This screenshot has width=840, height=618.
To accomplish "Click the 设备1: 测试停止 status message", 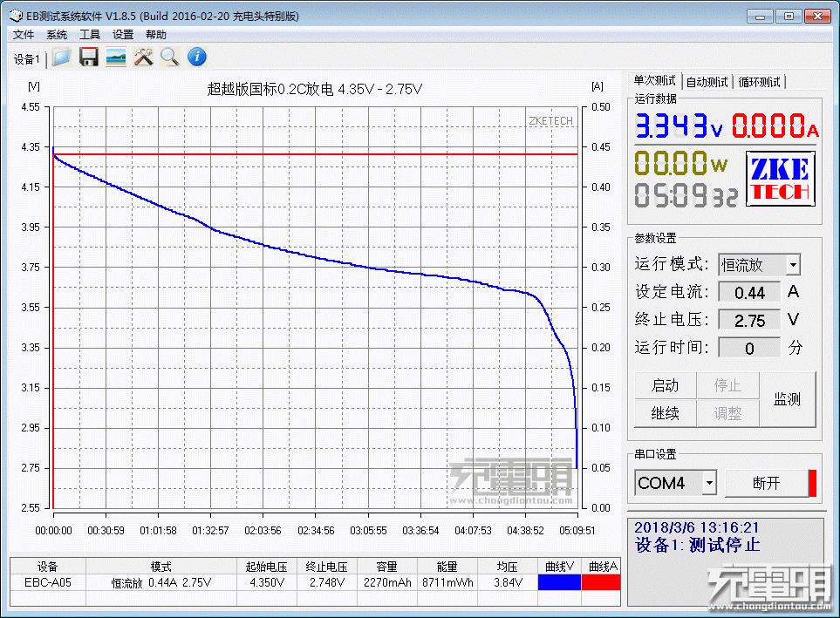I will pyautogui.click(x=698, y=545).
